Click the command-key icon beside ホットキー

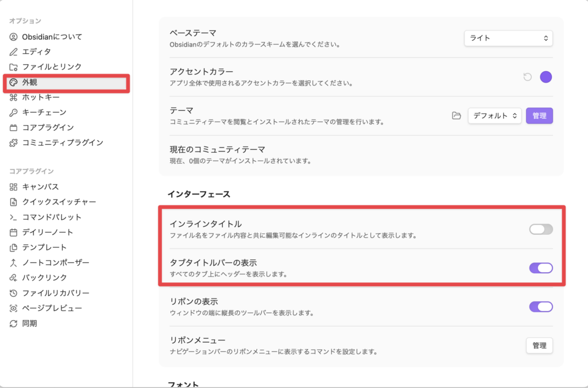coord(14,98)
